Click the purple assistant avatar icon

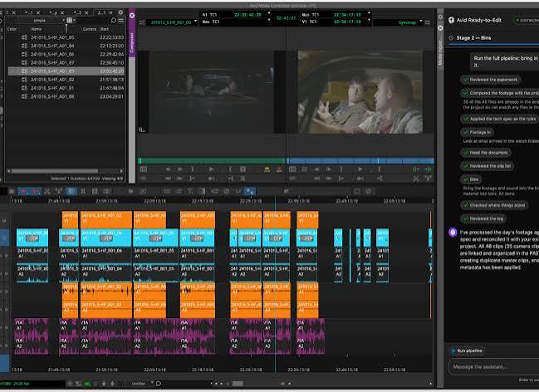[x=453, y=233]
